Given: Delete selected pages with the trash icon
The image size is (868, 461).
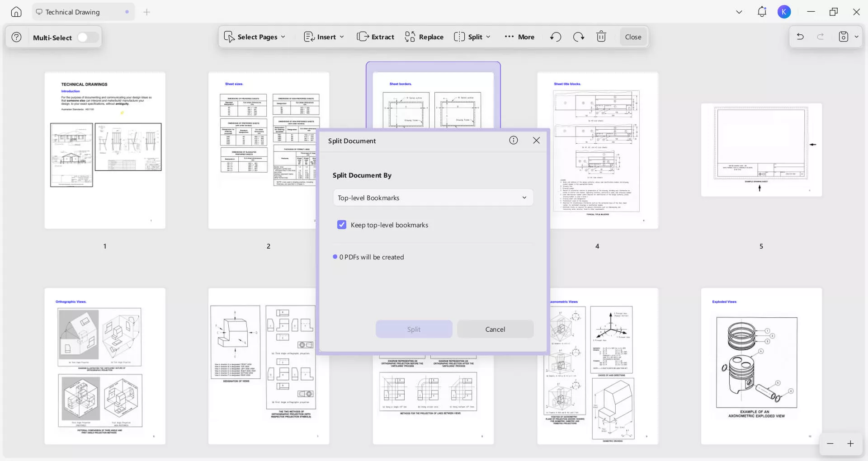Looking at the screenshot, I should (601, 37).
